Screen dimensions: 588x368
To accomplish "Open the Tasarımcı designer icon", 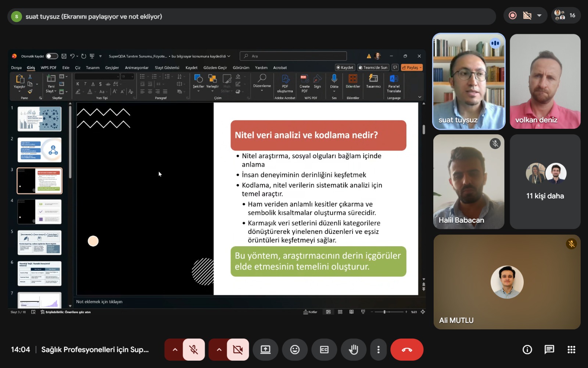I will click(x=373, y=78).
